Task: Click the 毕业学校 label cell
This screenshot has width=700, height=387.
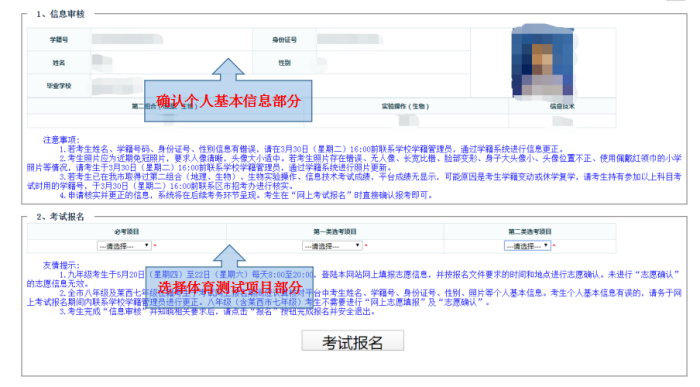Action: coord(59,86)
